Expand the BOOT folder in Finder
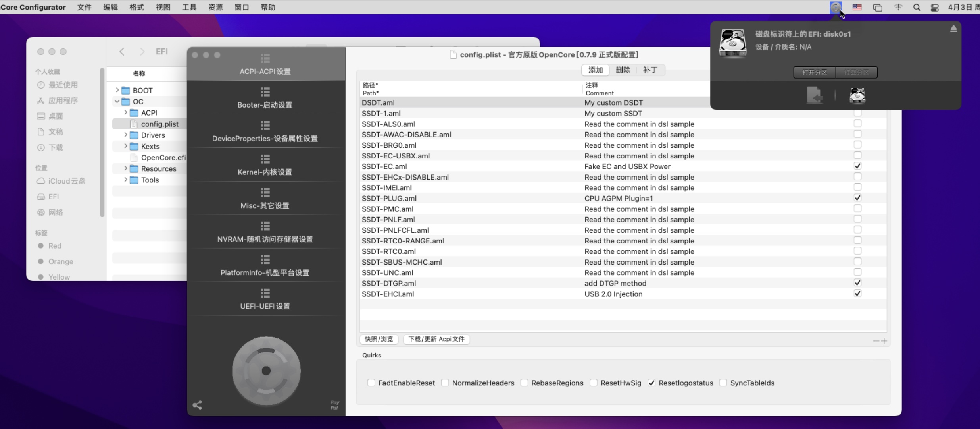Screen dimensions: 980x429 coord(117,90)
